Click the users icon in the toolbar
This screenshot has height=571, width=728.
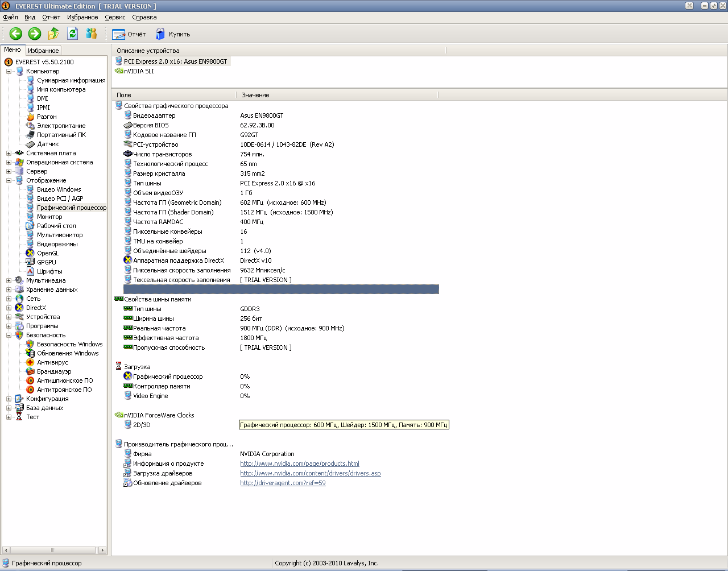pyautogui.click(x=92, y=34)
